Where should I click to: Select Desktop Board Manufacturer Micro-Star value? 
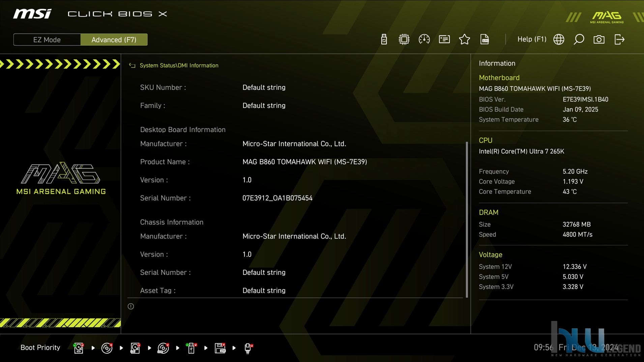(294, 144)
